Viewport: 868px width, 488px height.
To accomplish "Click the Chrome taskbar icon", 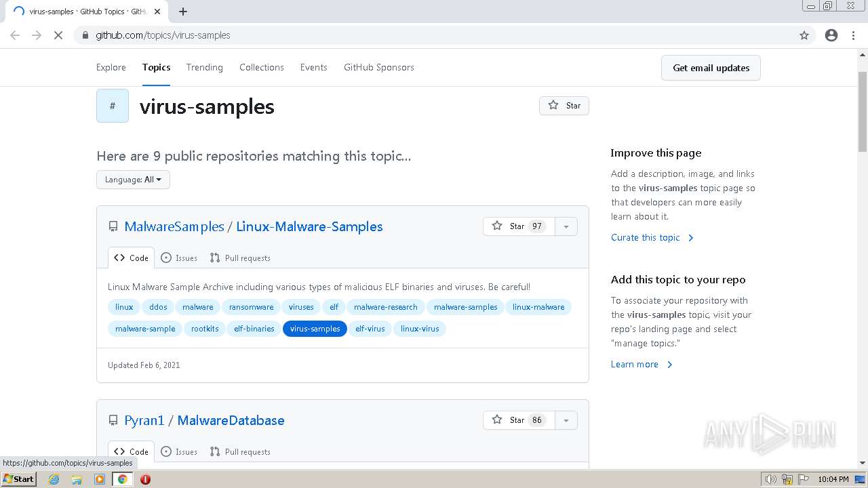I will 122,479.
